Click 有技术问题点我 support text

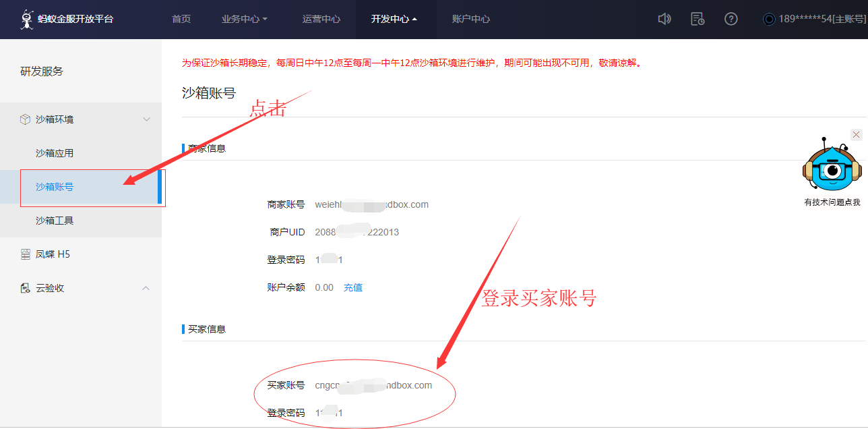[832, 202]
